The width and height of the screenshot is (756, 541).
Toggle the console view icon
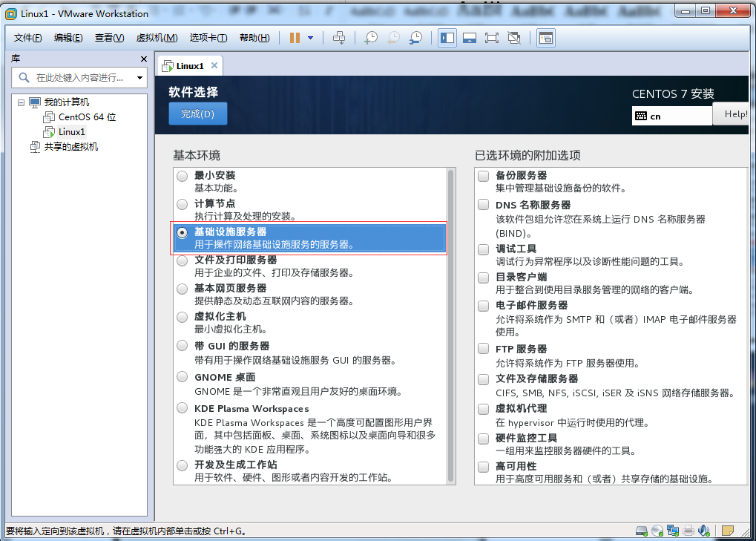tap(546, 38)
